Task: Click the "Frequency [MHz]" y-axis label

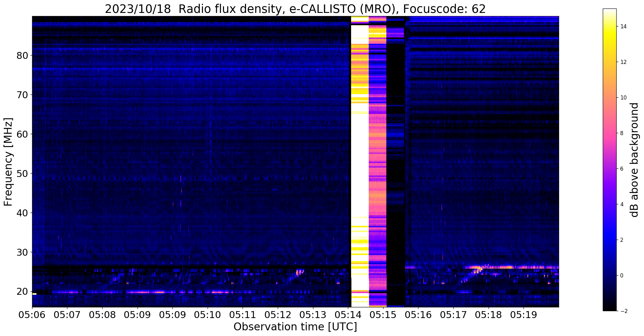Action: click(x=8, y=162)
